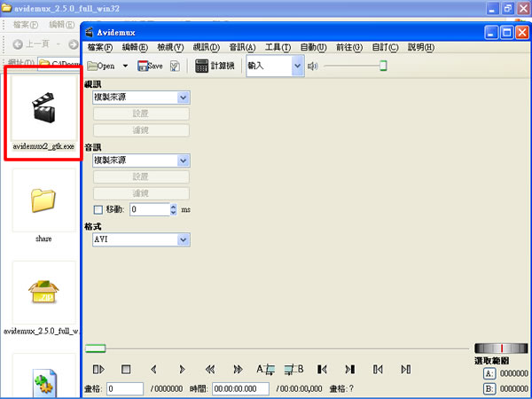Click the audio 濾鏡 filters button

(141, 193)
